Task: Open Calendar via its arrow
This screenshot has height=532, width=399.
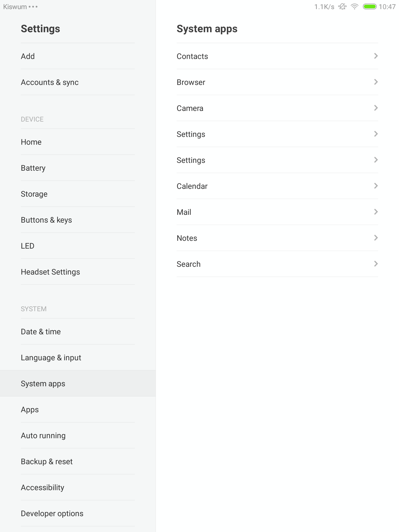Action: pyautogui.click(x=376, y=186)
